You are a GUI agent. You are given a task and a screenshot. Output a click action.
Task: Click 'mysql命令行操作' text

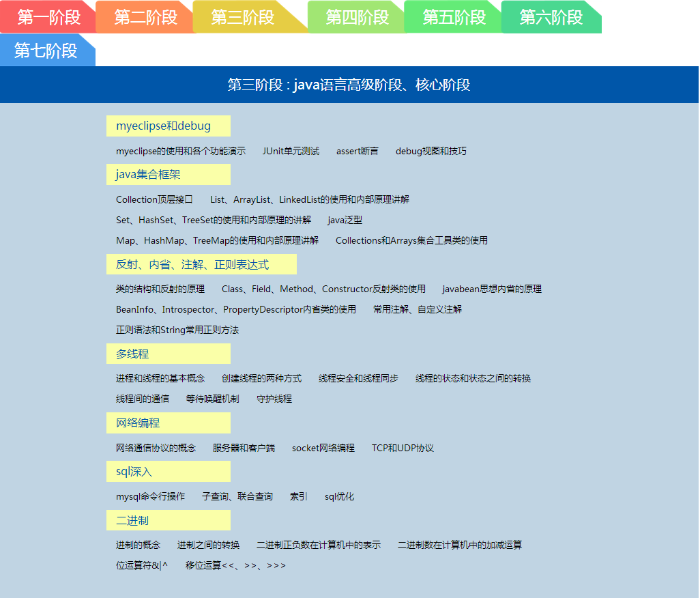point(151,496)
